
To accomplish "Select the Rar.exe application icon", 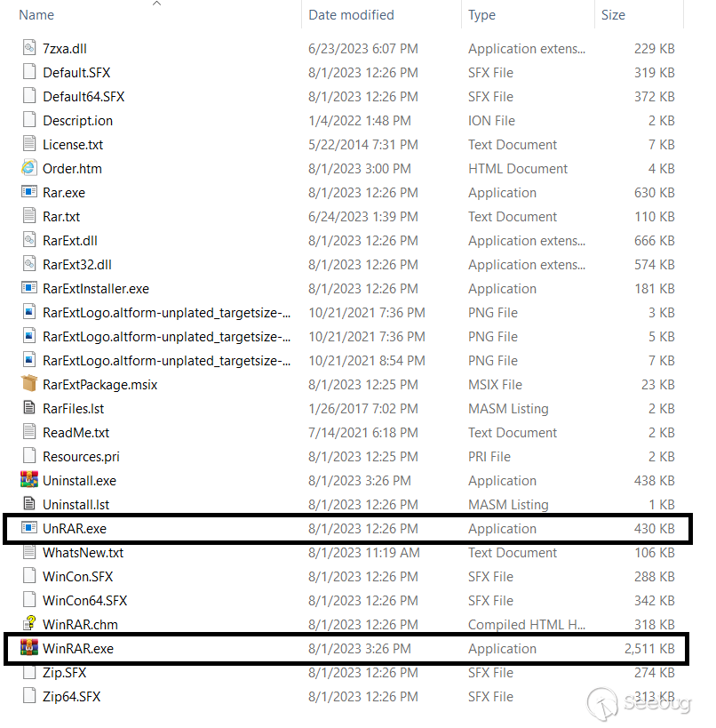I will [x=28, y=192].
